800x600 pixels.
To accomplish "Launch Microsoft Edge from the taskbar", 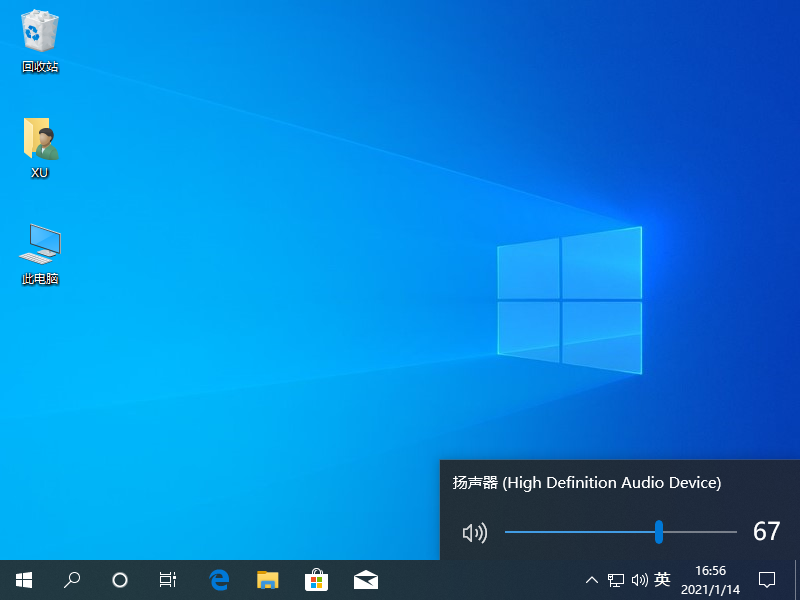I will [219, 580].
